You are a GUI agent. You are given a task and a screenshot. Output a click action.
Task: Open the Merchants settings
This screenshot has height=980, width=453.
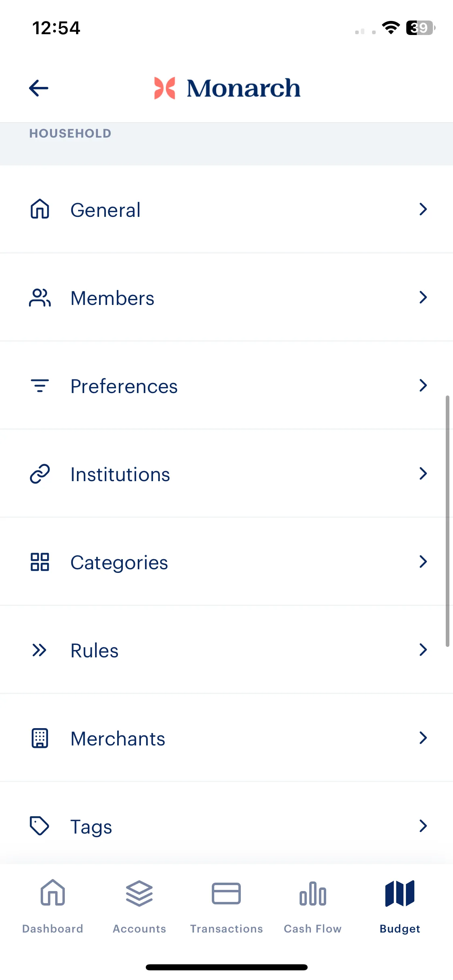[226, 738]
